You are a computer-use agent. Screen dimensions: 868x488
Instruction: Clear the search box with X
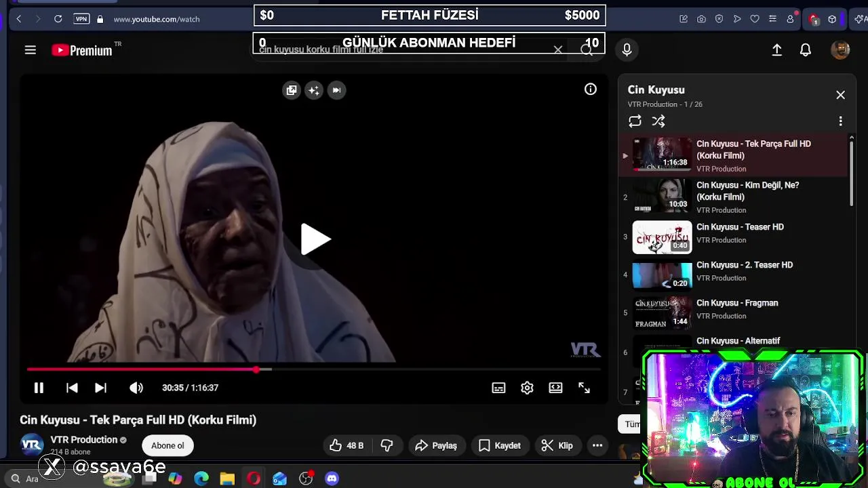coord(558,49)
